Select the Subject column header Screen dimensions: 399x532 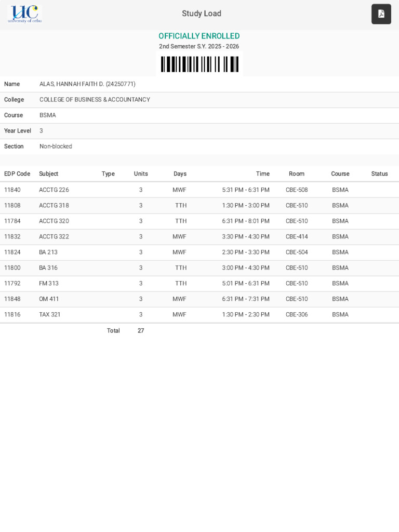pos(48,174)
